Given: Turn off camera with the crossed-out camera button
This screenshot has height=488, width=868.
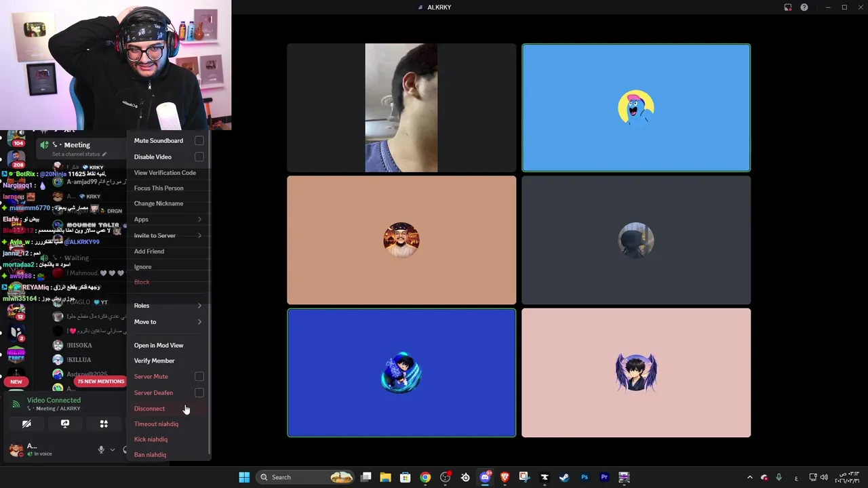Looking at the screenshot, I should [26, 424].
